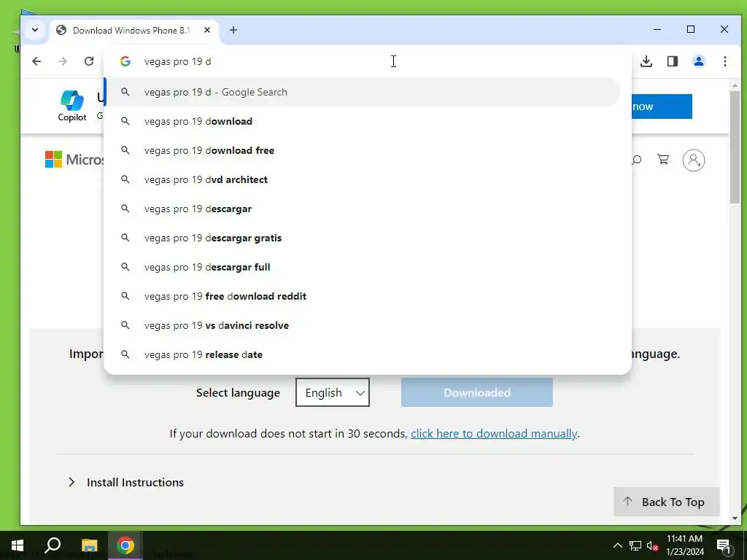Show hidden system tray icons
Viewport: 747px width, 560px height.
617,545
